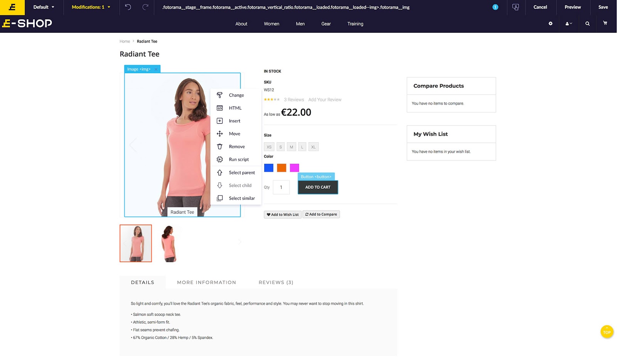Click the Run script gear icon
The image size is (617, 364).
pyautogui.click(x=219, y=159)
